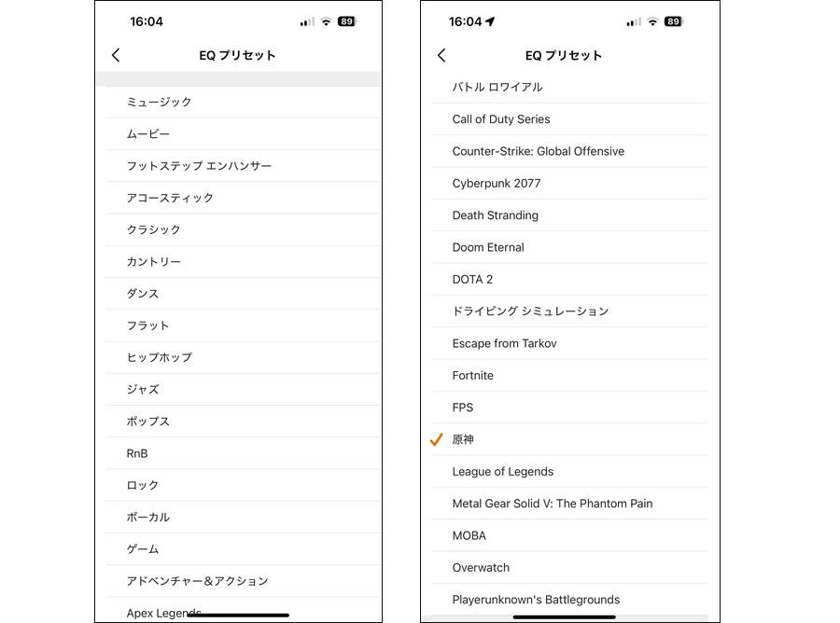Pick Metal Gear Solid V preset
This screenshot has width=840, height=623.
[570, 503]
